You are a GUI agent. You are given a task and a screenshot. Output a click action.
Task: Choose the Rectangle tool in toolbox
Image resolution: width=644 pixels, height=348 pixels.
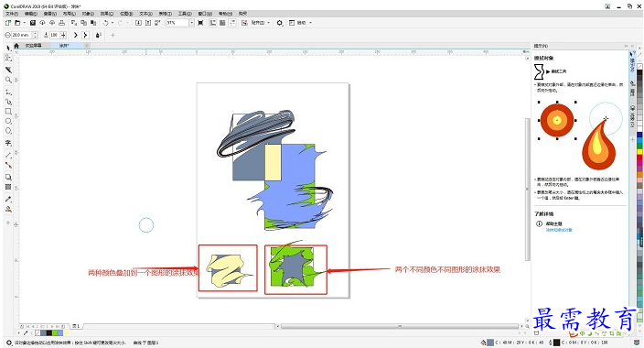[x=8, y=111]
